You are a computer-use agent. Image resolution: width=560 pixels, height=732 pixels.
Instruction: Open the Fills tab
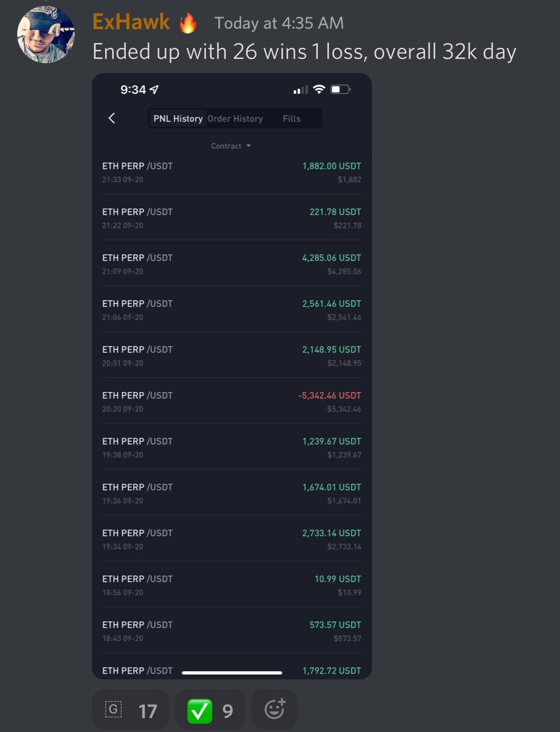tap(291, 118)
